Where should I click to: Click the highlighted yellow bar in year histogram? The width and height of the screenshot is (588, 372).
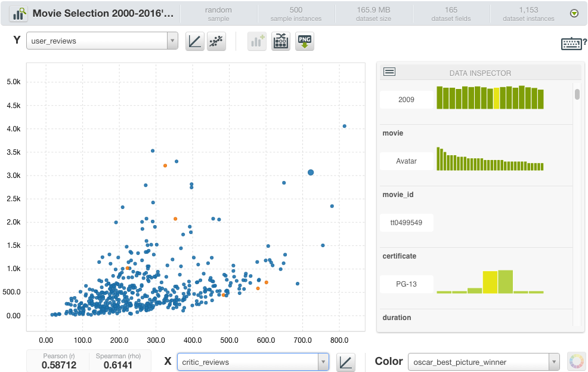[x=497, y=99]
